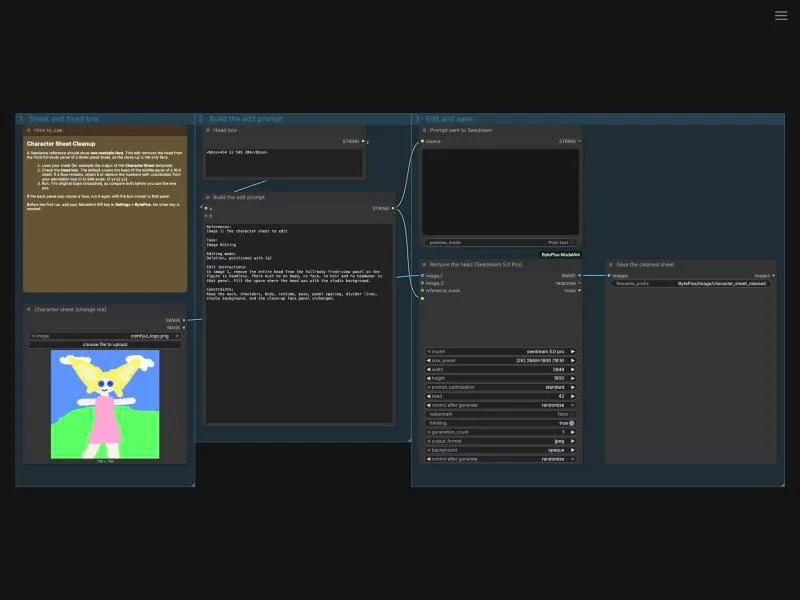Viewport: 800px width, 600px height.
Task: Increase the height value with right arrow
Action: tap(572, 378)
